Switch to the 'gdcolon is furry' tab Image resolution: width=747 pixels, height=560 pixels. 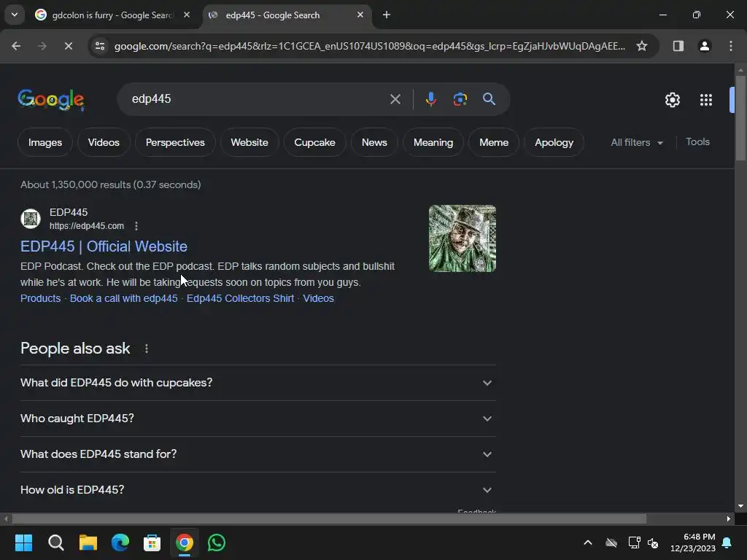tap(112, 15)
